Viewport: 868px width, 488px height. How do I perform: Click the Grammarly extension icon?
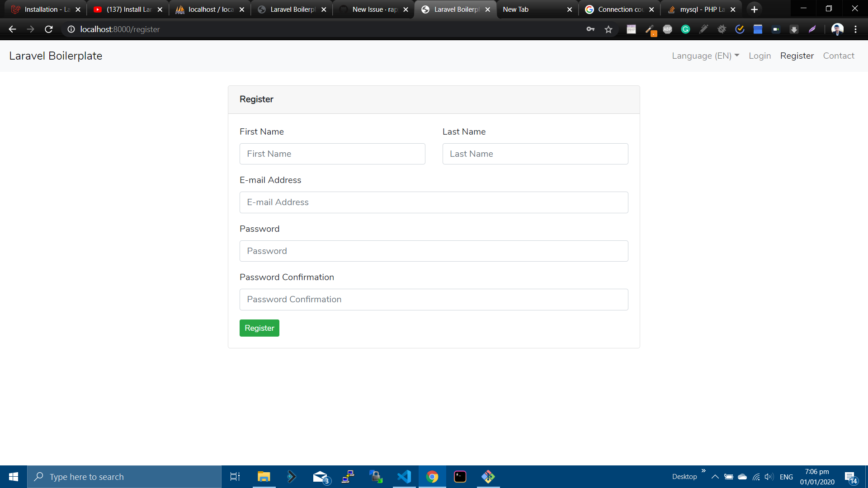point(685,29)
